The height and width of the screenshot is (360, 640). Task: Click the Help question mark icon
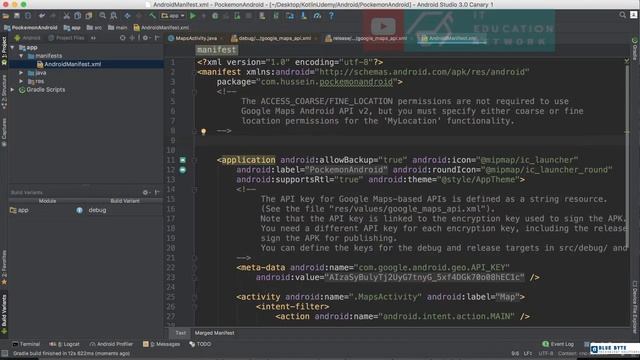click(331, 16)
